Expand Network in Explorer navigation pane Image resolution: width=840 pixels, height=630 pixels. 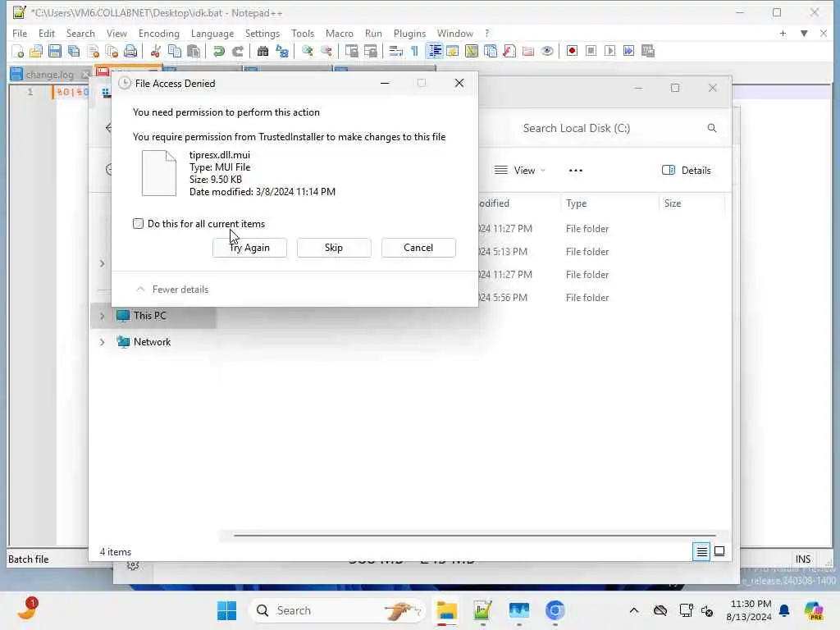click(x=102, y=342)
